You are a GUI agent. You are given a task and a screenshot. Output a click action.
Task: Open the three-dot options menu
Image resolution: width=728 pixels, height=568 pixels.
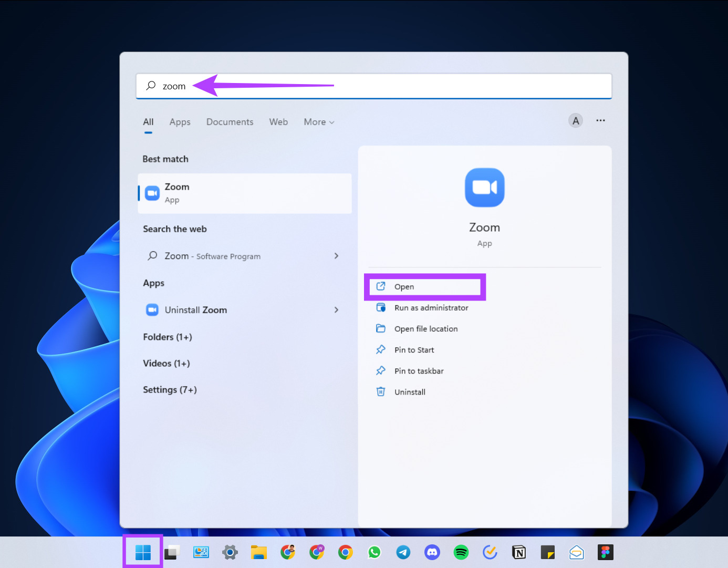[x=600, y=120]
